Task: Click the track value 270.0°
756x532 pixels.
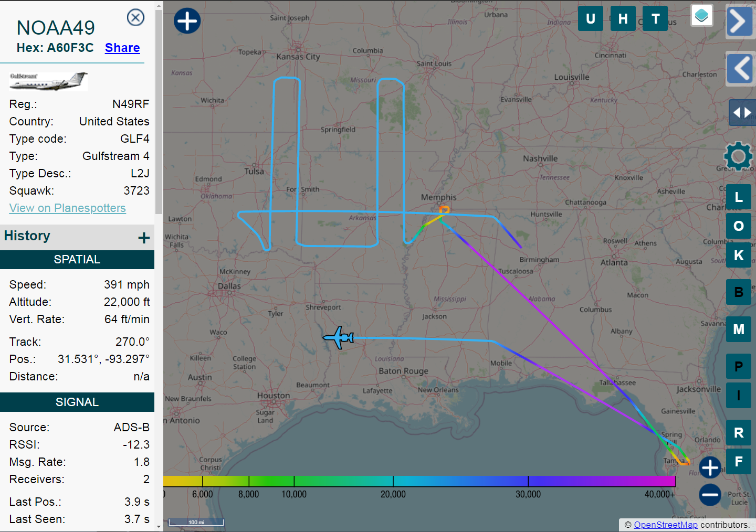Action: point(132,342)
